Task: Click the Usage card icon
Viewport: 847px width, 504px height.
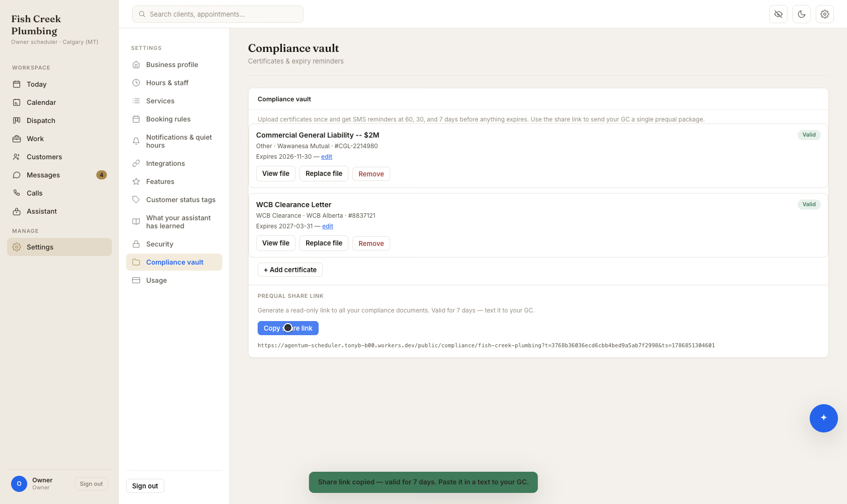Action: (x=136, y=280)
